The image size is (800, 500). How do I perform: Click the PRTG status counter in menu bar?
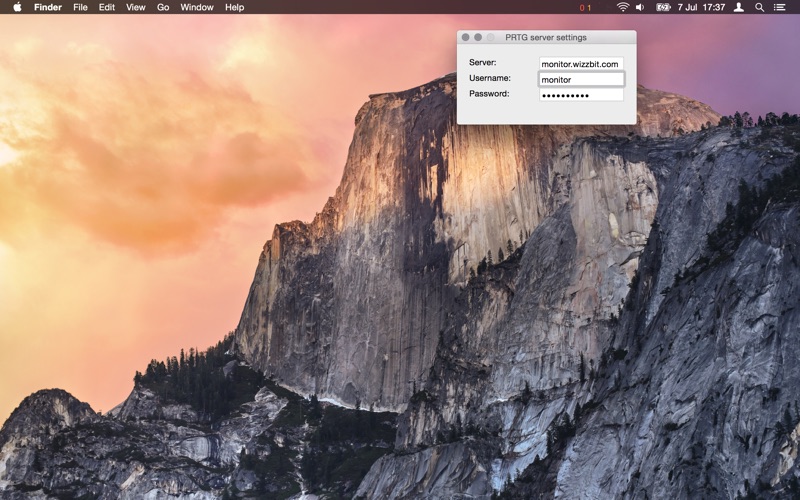[x=585, y=8]
